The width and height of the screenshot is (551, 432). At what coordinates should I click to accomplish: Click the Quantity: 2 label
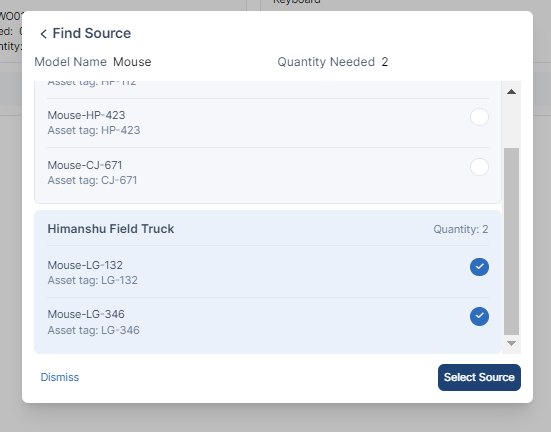pos(461,229)
